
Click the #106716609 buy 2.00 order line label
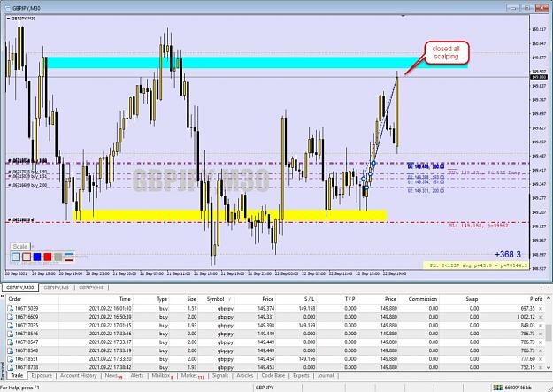[27, 185]
